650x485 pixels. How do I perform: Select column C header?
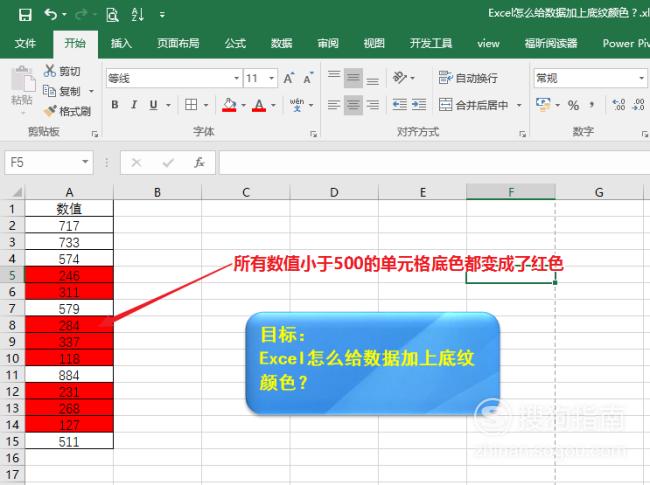[246, 192]
